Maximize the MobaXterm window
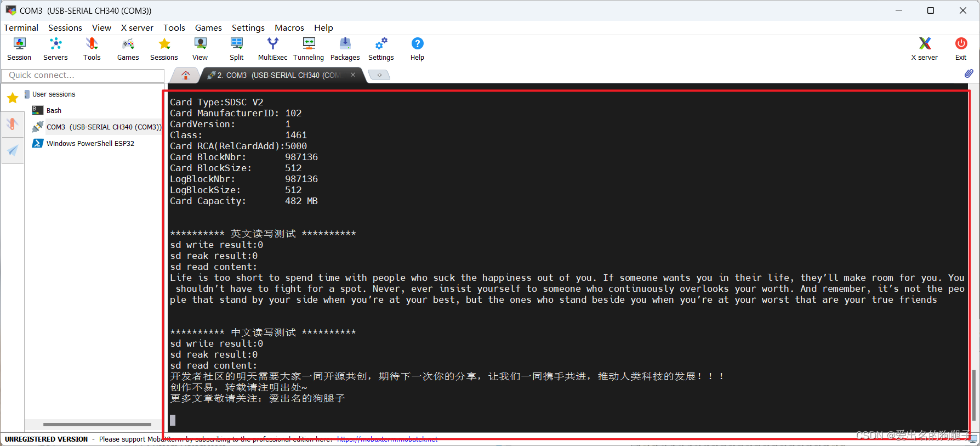 click(x=931, y=10)
